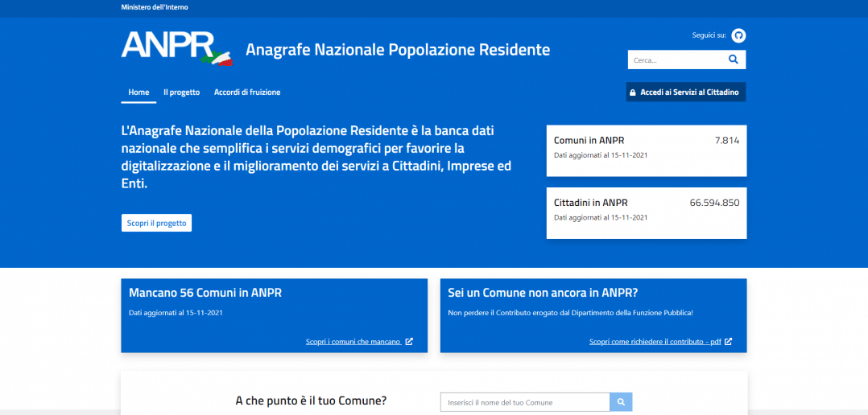
Task: Click the Seguici su label
Action: [709, 35]
